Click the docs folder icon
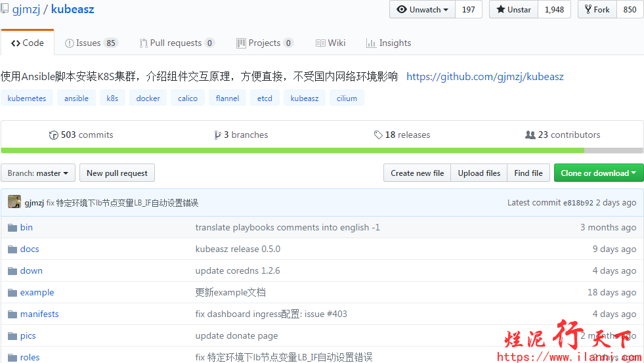 (x=12, y=249)
